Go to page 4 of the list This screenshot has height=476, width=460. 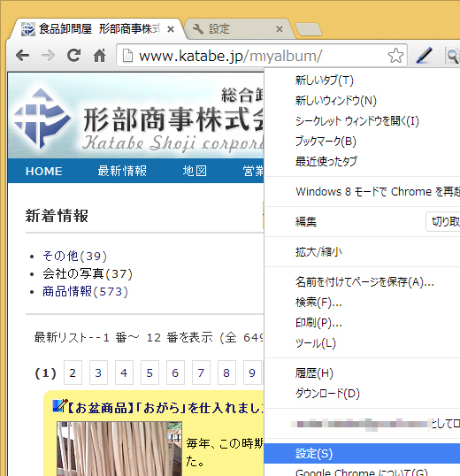point(124,372)
